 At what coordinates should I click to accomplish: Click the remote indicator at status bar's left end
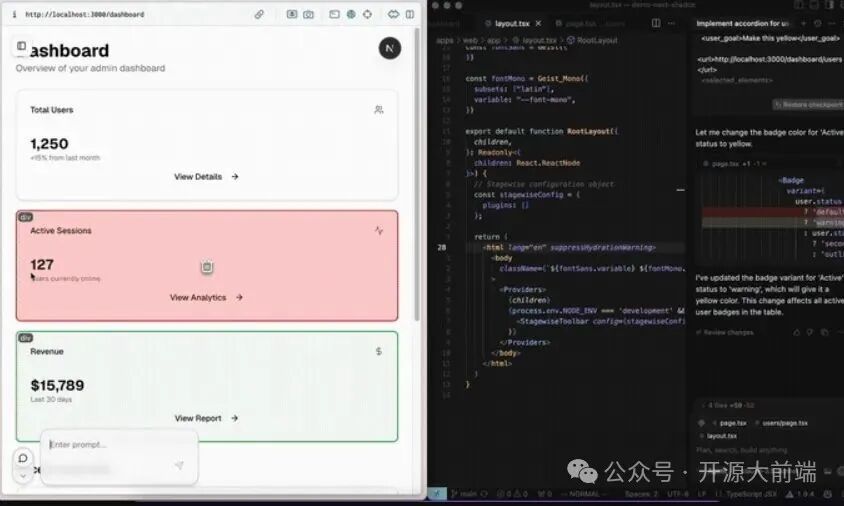[437, 494]
